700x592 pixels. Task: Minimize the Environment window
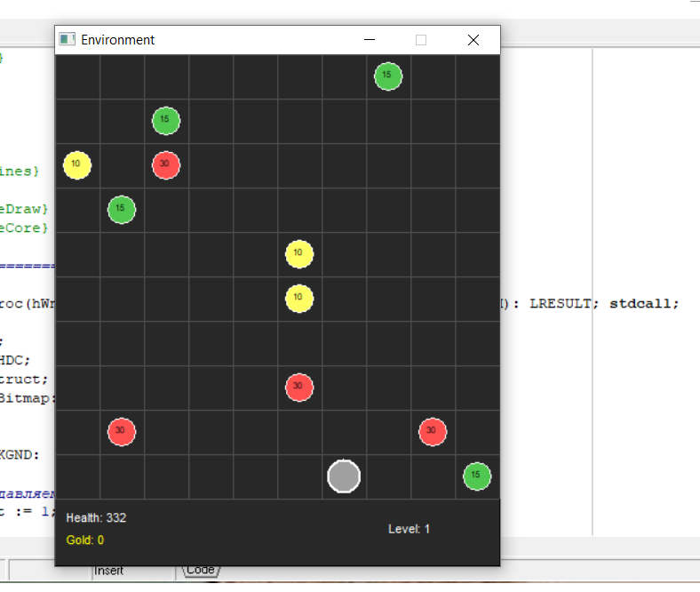370,40
